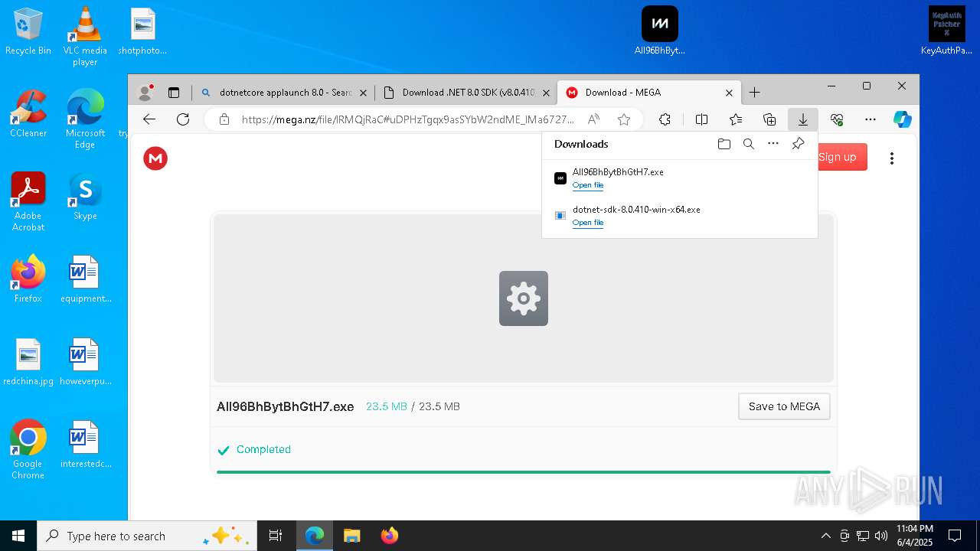The image size is (980, 551).
Task: Click the Type here to search box
Action: coord(147,536)
